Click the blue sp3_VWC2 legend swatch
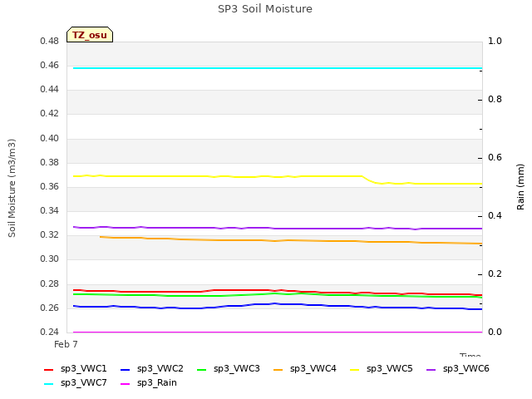The height and width of the screenshot is (399, 532). (x=126, y=370)
